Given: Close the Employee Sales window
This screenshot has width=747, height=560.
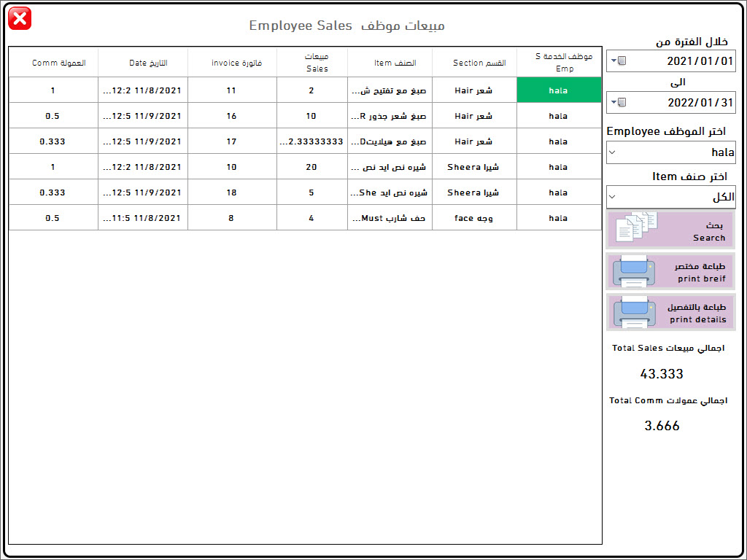Looking at the screenshot, I should point(20,18).
